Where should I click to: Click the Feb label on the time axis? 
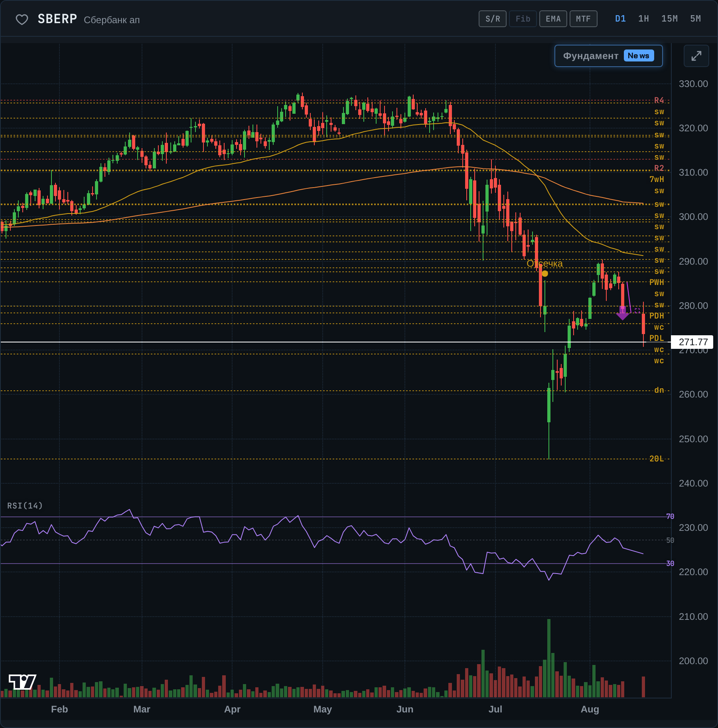(59, 709)
